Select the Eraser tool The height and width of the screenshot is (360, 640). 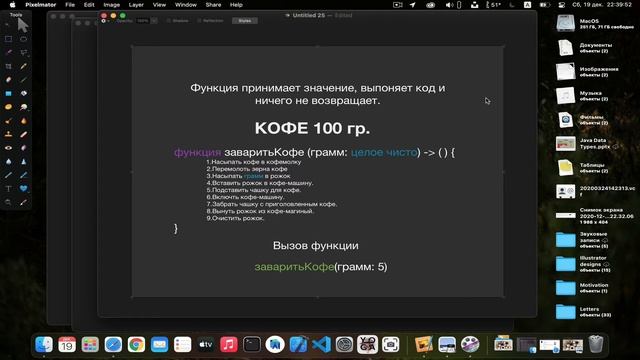[x=8, y=80]
